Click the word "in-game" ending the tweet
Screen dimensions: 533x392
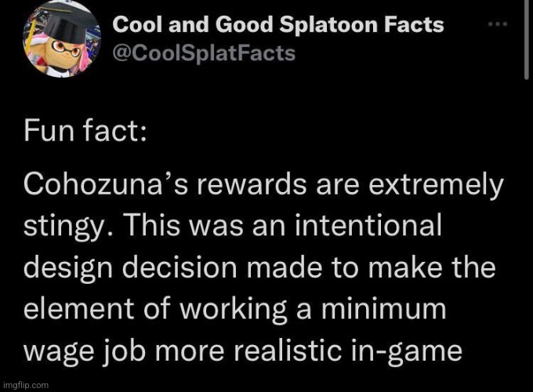[406, 352]
